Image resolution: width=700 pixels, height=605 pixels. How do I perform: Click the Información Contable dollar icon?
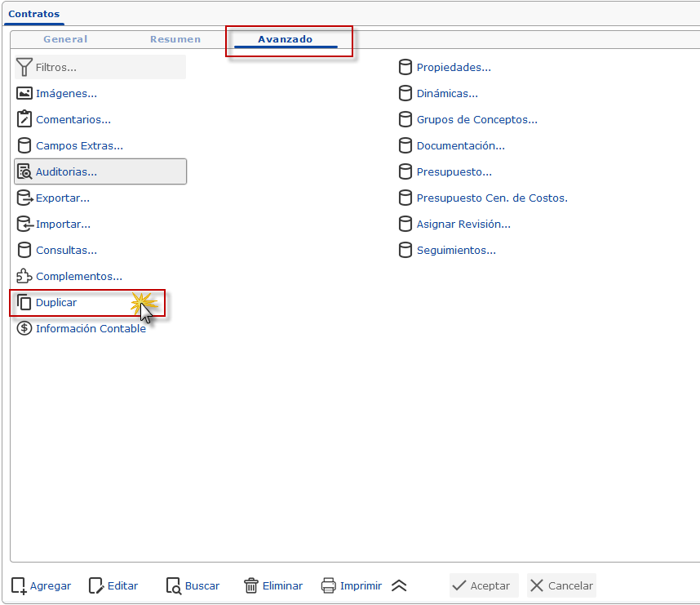(x=24, y=328)
